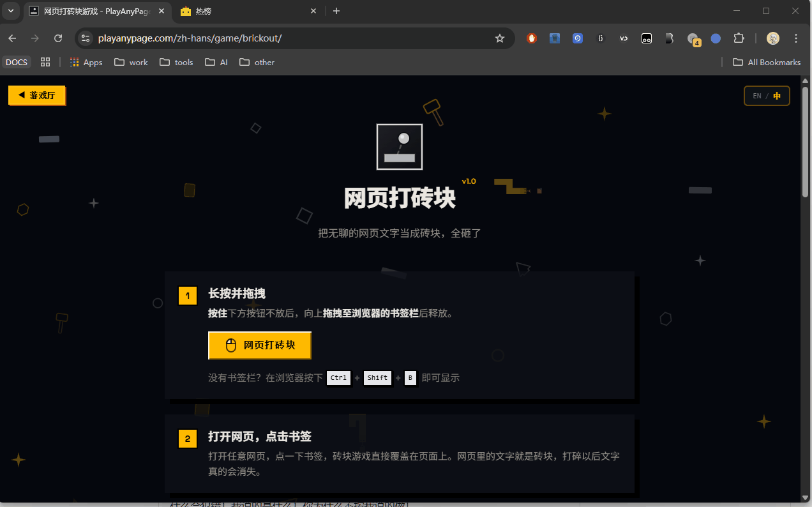Click the star icon to bookmark this page

[500, 38]
